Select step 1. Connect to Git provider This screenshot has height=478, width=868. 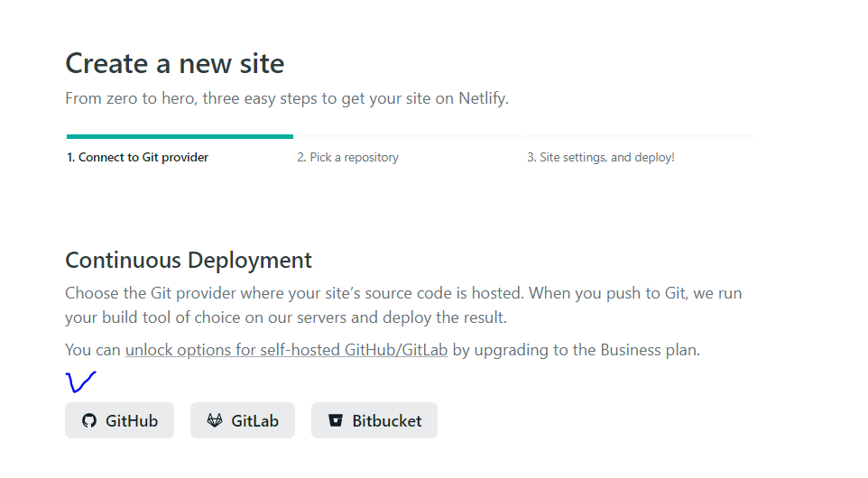coord(137,157)
